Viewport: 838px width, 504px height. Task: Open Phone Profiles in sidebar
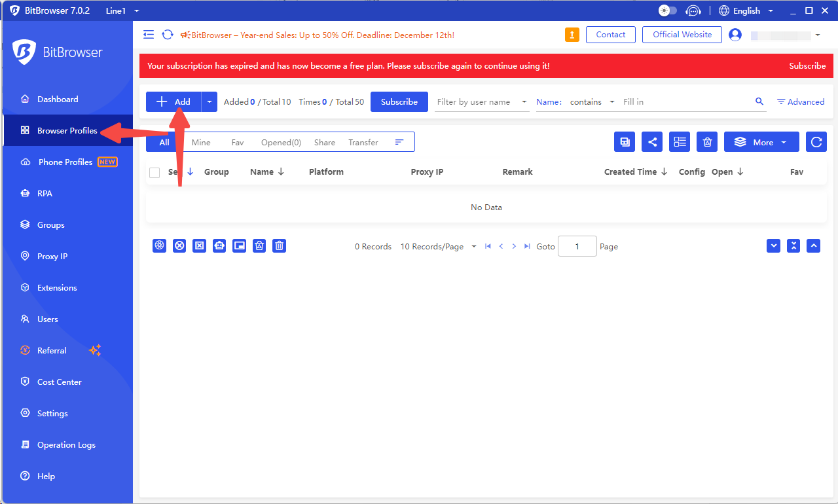point(67,162)
